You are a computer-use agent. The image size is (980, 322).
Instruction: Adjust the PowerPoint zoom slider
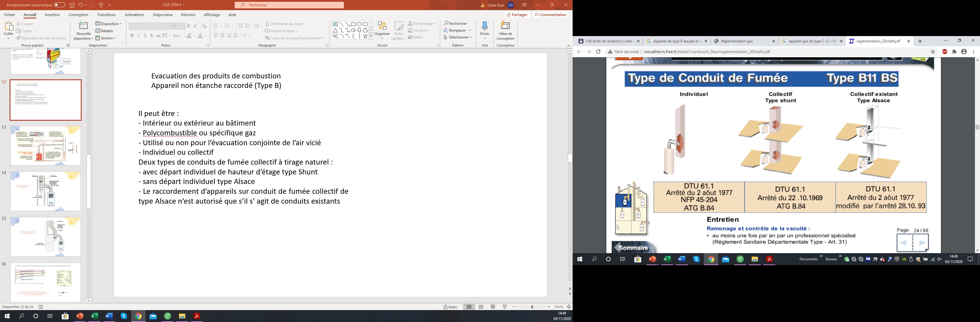pos(532,307)
